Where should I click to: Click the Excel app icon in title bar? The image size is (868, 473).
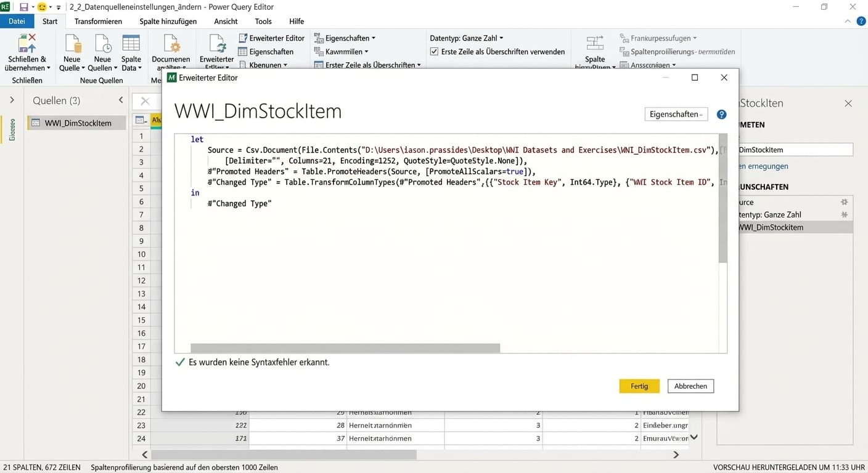tap(6, 7)
